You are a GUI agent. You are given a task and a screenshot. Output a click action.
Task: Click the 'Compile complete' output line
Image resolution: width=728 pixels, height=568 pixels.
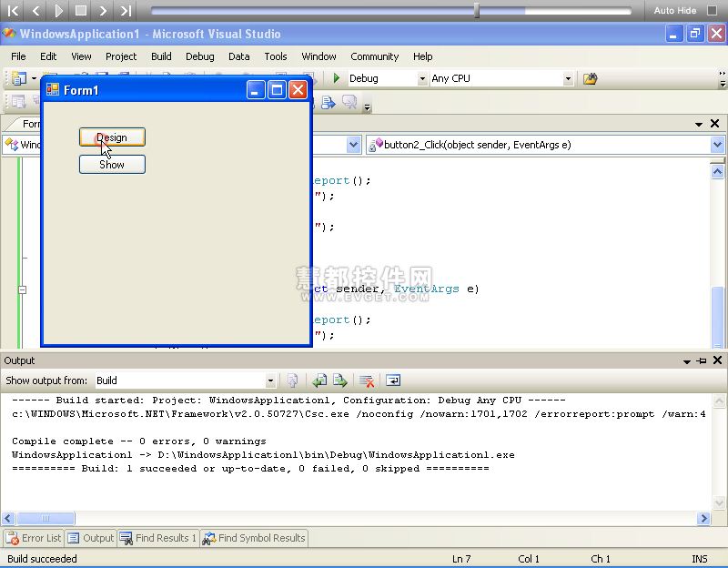tap(139, 441)
